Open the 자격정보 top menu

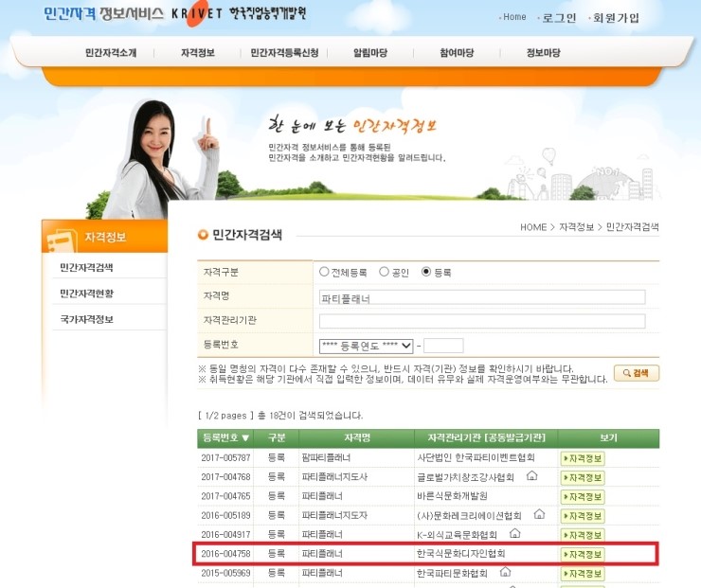tap(198, 53)
